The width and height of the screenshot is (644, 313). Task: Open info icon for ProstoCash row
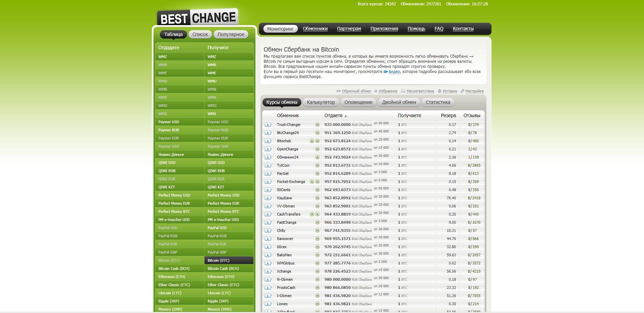268,288
